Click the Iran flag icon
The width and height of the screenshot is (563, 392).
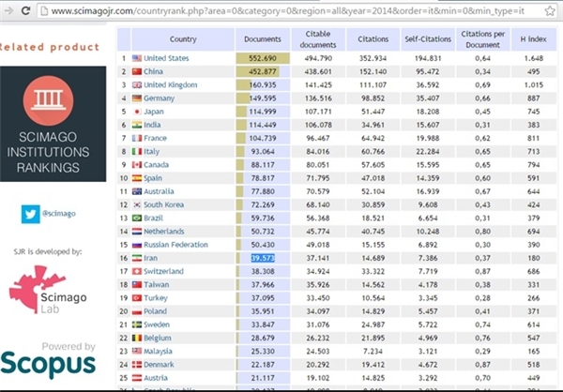coord(137,258)
